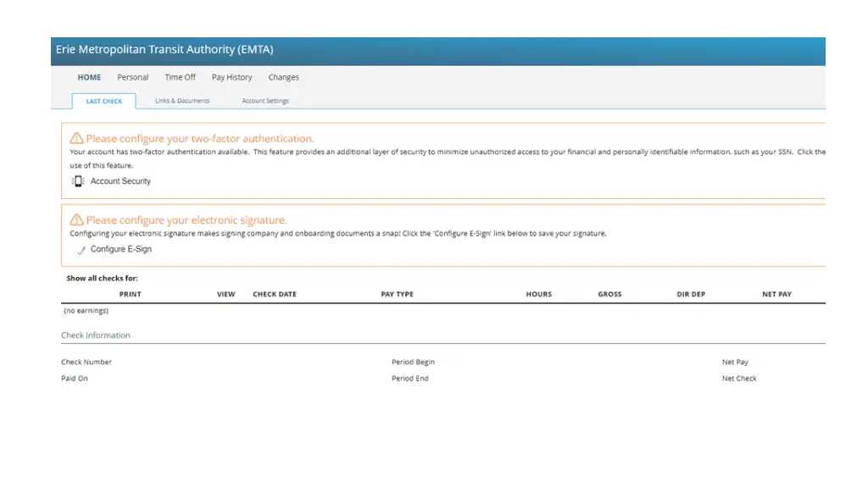Viewport: 868px width, 488px height.
Task: Open the Account Security link
Action: coord(120,181)
